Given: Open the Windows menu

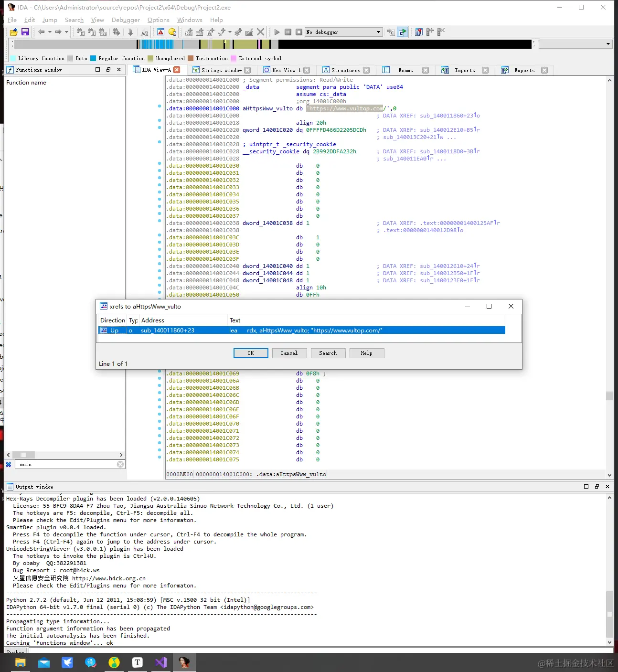Looking at the screenshot, I should point(190,20).
